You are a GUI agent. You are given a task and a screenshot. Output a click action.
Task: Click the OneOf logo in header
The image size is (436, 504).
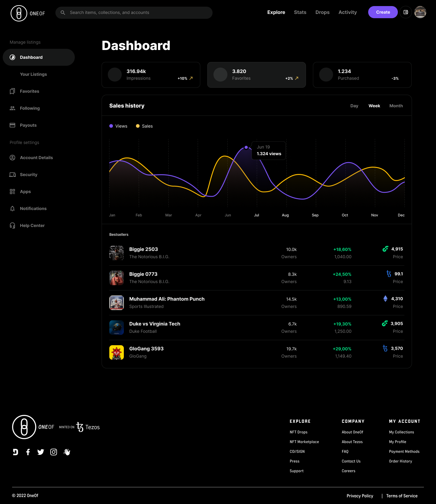click(28, 13)
